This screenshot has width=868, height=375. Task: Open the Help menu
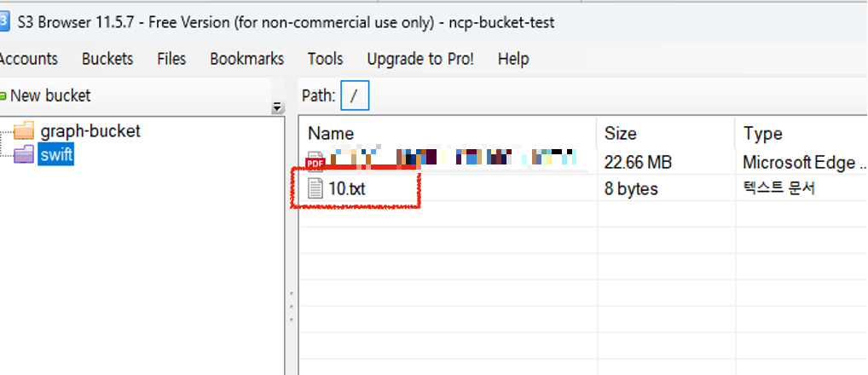click(x=513, y=59)
